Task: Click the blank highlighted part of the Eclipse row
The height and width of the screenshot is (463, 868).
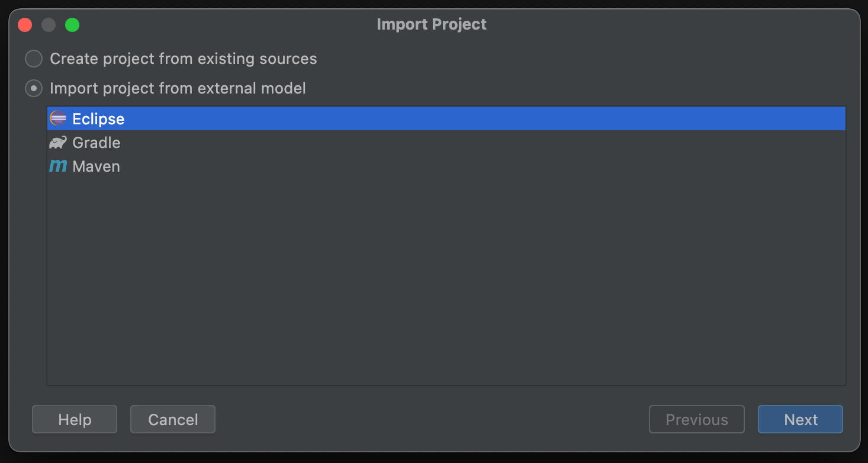Action: pyautogui.click(x=474, y=118)
